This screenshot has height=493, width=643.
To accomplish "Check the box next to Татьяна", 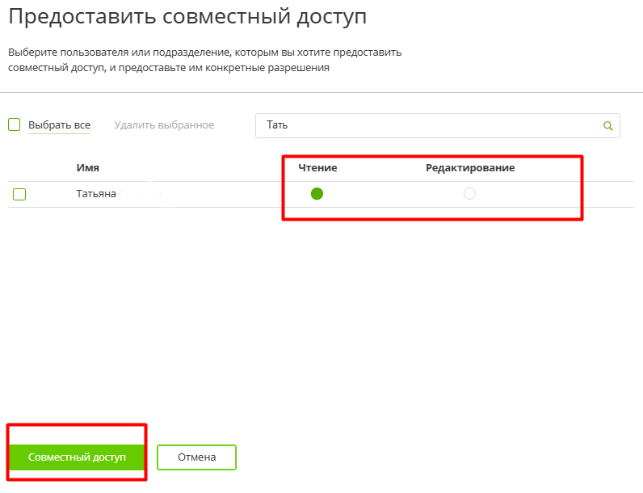I will click(19, 194).
